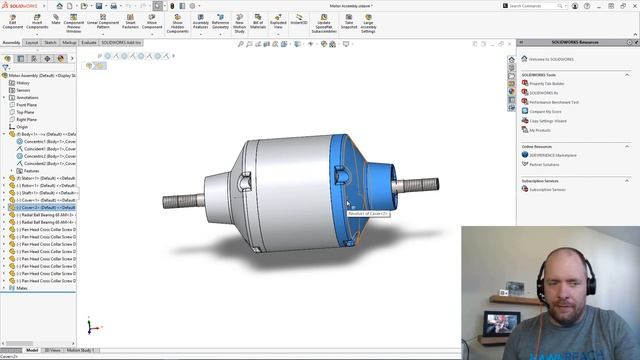Click the Zoom to Fit magnifier icon
640x360 pixels.
(241, 44)
